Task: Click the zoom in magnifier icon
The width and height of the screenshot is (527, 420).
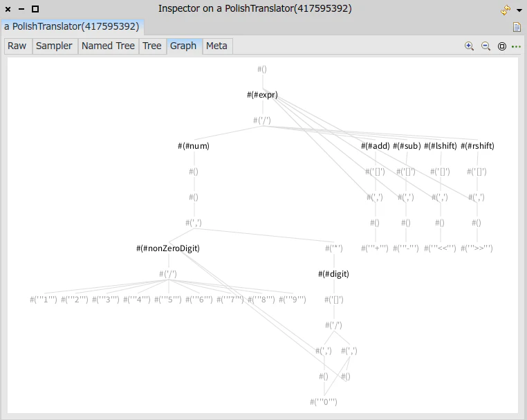Action: point(469,46)
